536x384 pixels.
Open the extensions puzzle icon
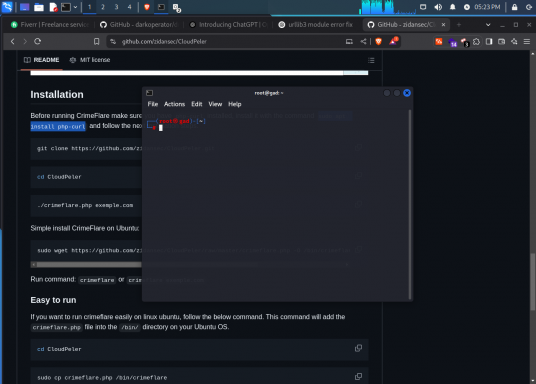477,41
